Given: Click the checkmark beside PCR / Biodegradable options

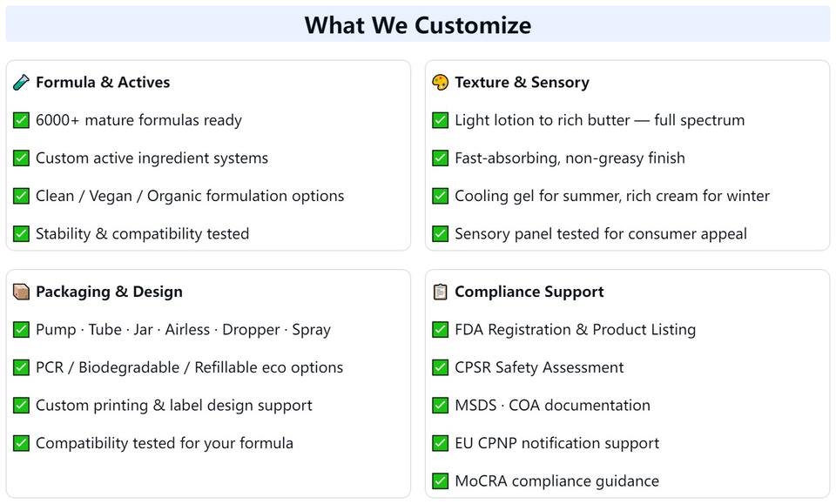Looking at the screenshot, I should coord(21,367).
